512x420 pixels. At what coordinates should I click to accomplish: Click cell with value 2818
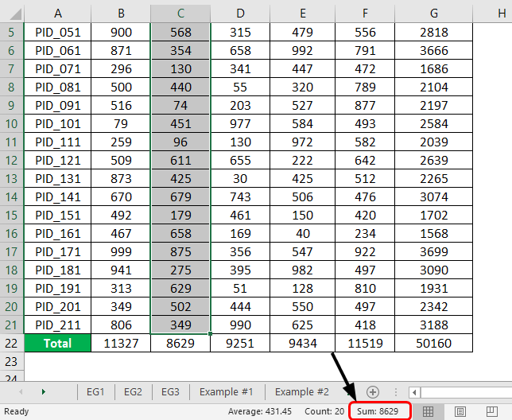[433, 33]
